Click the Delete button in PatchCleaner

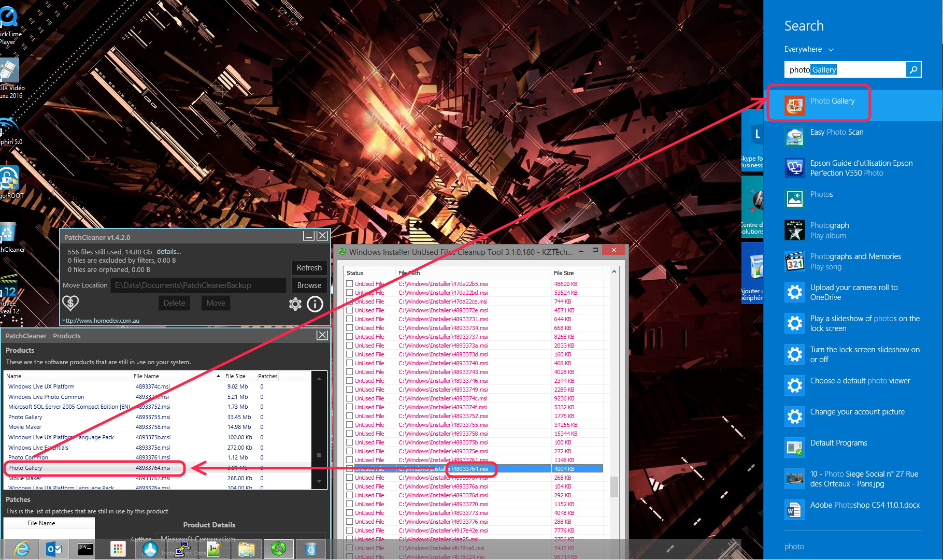click(174, 303)
